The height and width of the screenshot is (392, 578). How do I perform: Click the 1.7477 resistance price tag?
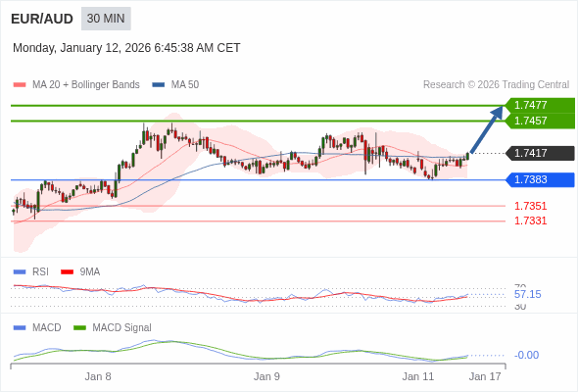(x=540, y=105)
